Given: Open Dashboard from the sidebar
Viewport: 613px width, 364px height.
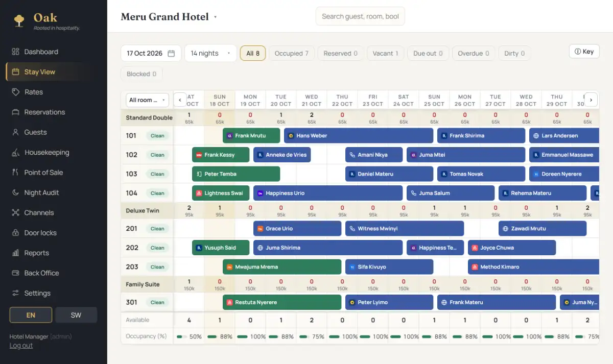Looking at the screenshot, I should (x=51, y=52).
